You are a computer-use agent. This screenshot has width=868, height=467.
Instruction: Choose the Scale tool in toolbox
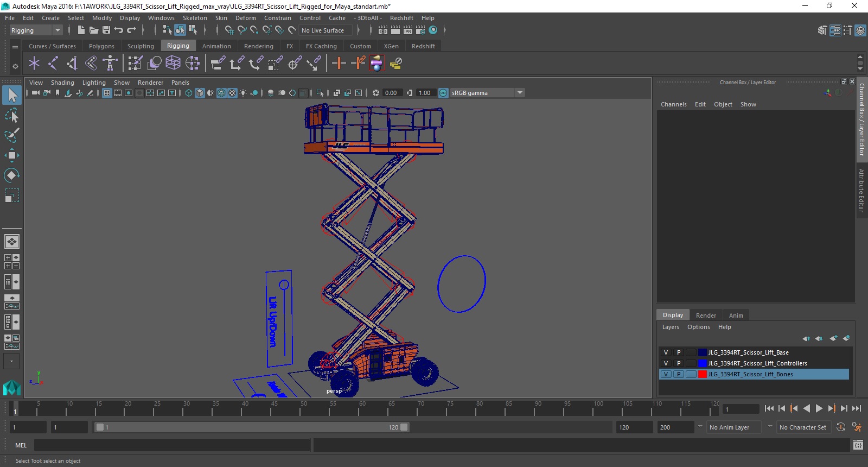[12, 195]
